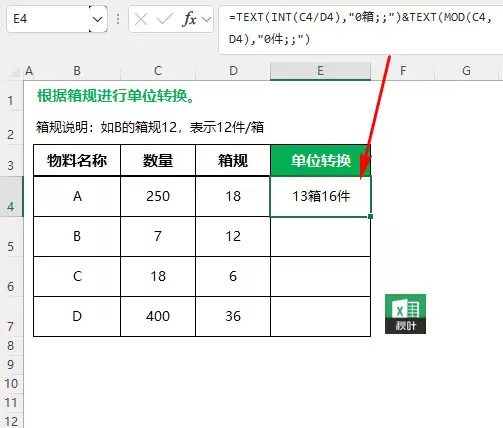Select row 7 header
The width and height of the screenshot is (503, 428).
pyautogui.click(x=11, y=317)
